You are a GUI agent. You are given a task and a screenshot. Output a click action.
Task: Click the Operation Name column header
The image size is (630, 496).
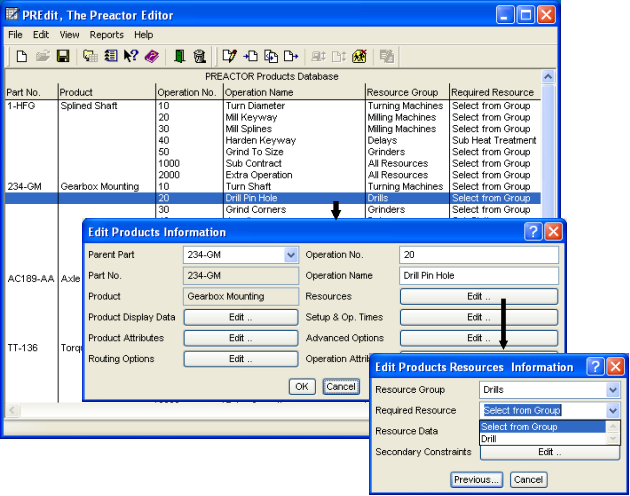coord(259,92)
